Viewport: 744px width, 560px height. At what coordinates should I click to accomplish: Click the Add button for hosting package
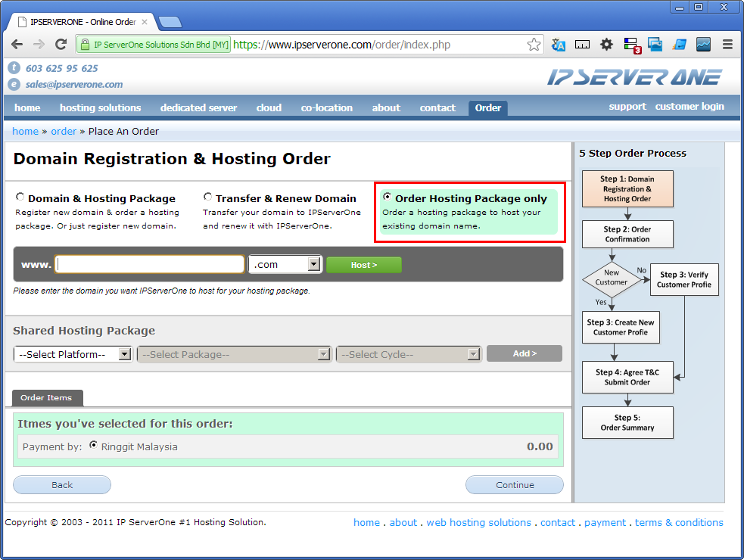click(525, 353)
